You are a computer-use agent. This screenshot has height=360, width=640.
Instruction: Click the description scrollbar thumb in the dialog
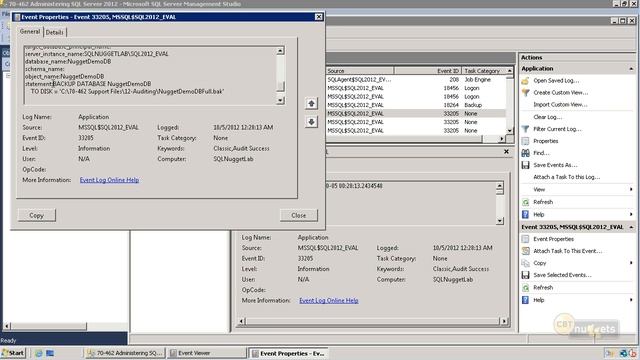coord(280,86)
